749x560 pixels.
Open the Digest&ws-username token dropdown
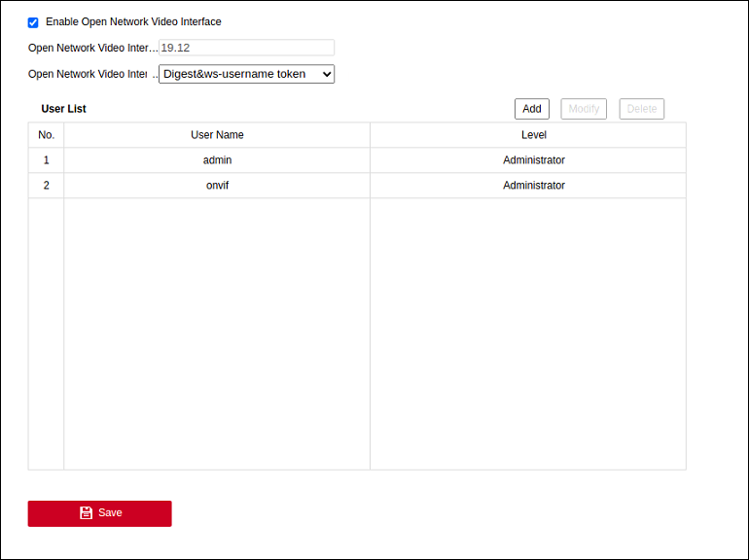246,74
